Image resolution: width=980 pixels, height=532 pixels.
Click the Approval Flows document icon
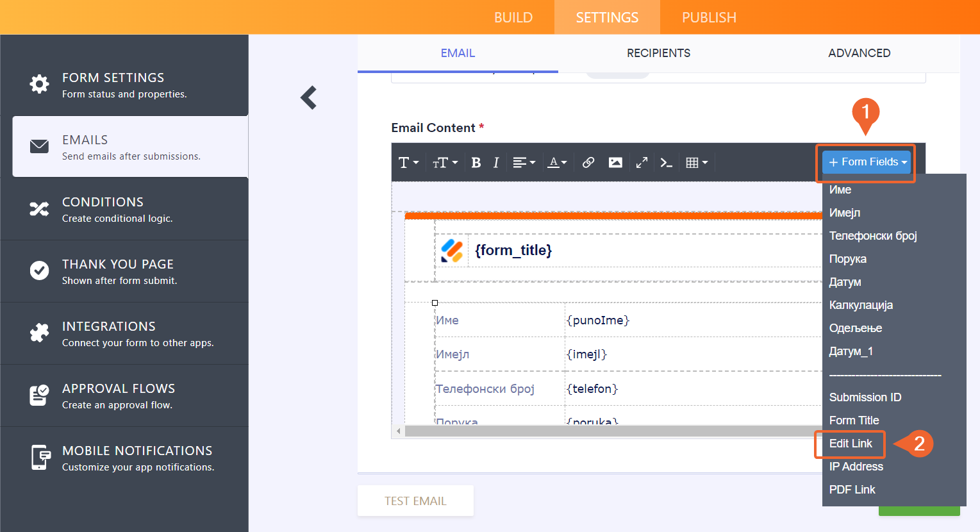(39, 395)
